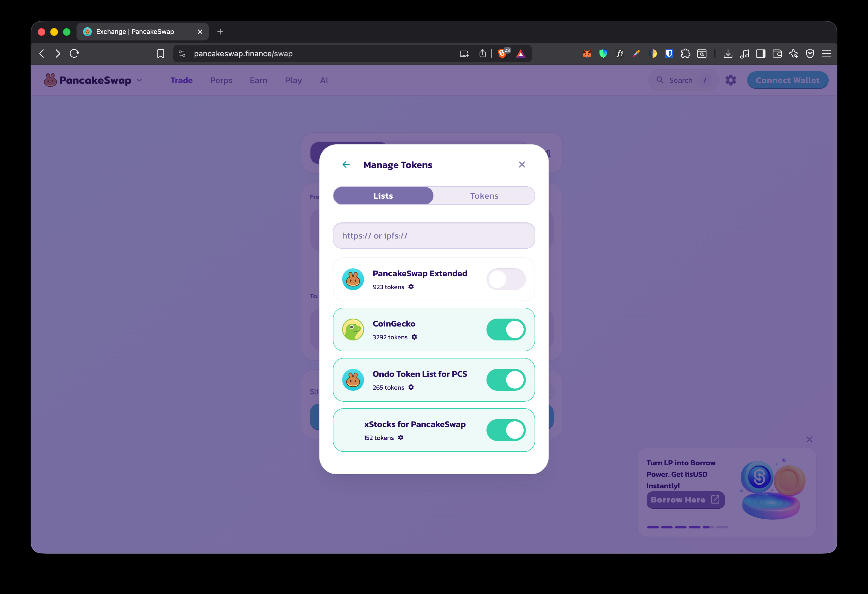Open a new browser tab
The image size is (868, 594).
(220, 32)
